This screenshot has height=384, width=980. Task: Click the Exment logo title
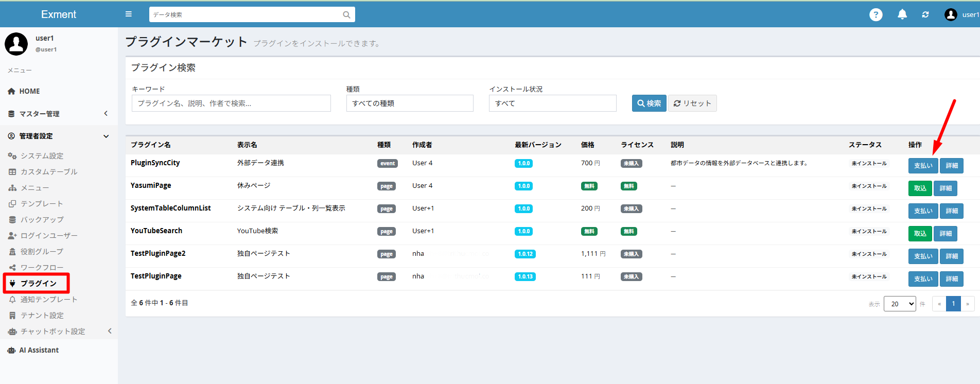click(59, 14)
